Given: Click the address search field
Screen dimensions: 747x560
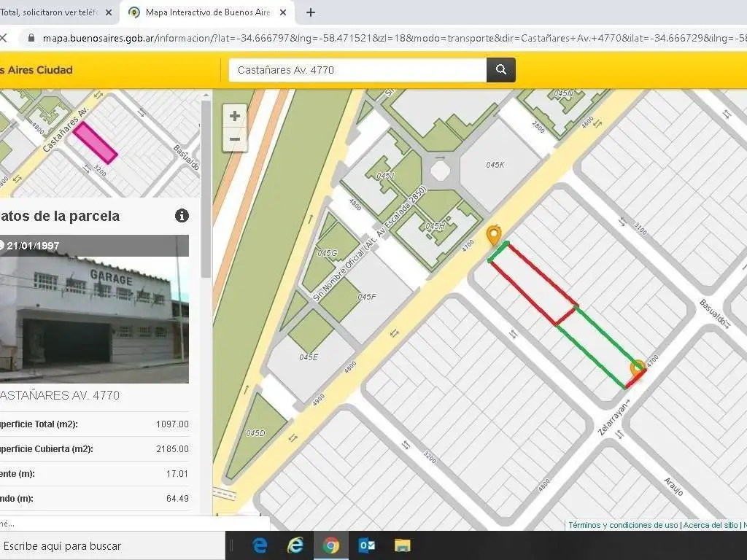Looking at the screenshot, I should (x=357, y=70).
